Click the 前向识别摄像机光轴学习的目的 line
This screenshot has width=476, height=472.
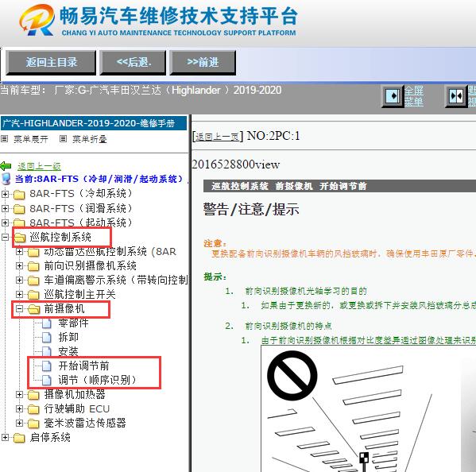(x=306, y=291)
